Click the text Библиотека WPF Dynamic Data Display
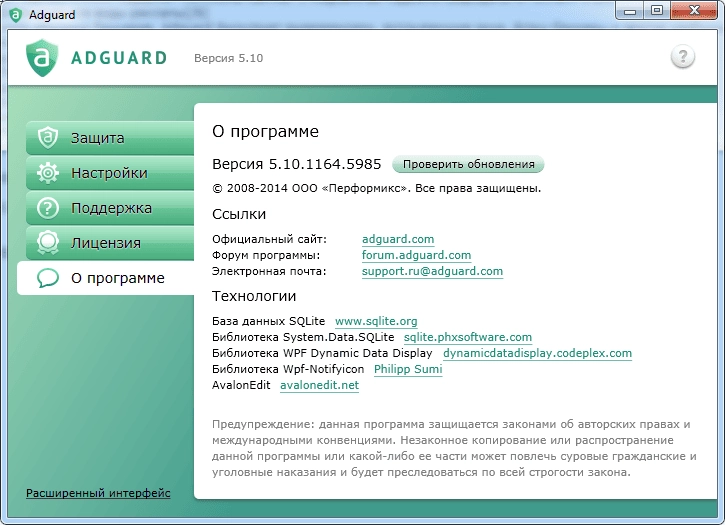Viewport: 725px width, 525px height. (x=322, y=353)
